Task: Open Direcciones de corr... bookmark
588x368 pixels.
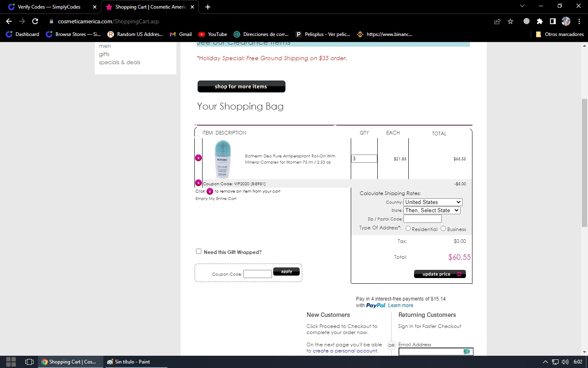Action: (x=261, y=34)
